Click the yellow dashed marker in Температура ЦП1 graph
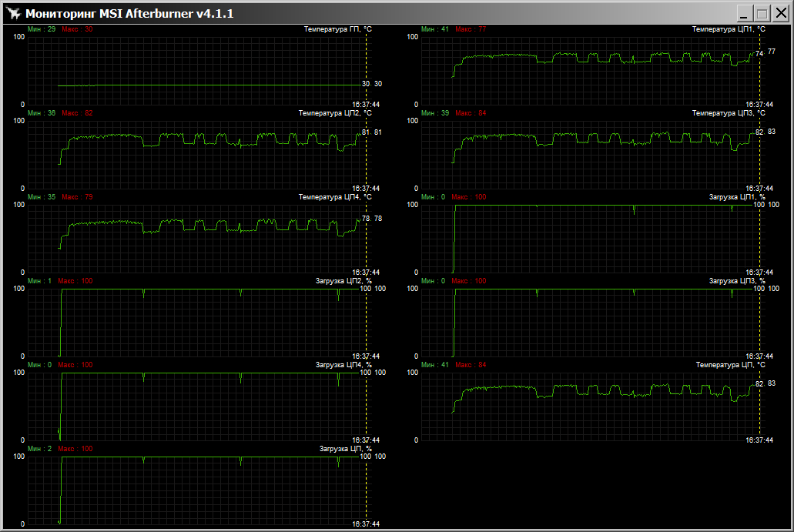Viewport: 794px width, 532px height. (760, 77)
